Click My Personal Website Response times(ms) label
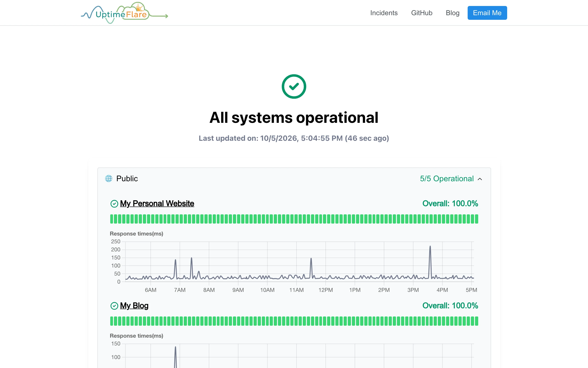The image size is (588, 368). pos(136,234)
